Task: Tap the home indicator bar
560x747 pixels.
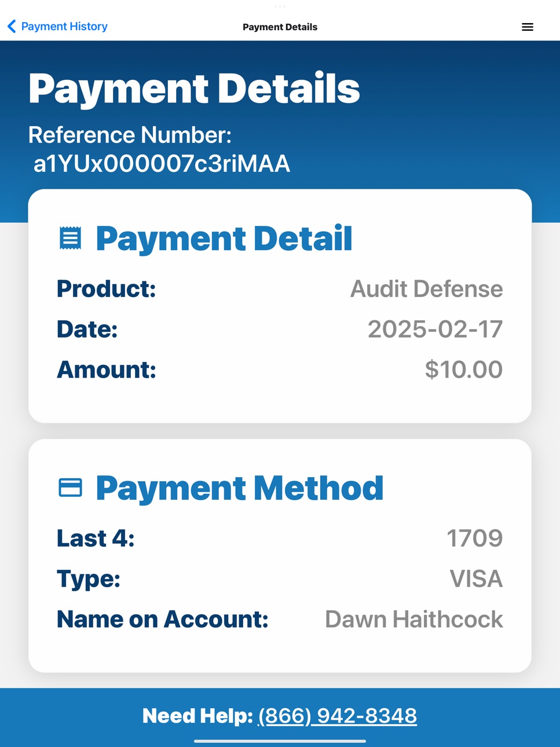Action: (280, 741)
